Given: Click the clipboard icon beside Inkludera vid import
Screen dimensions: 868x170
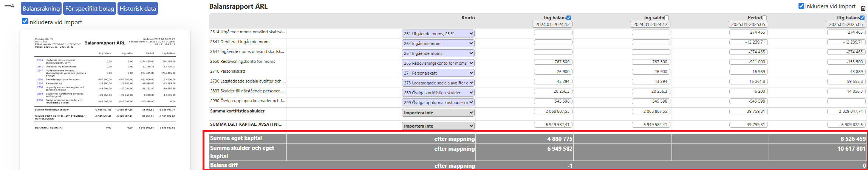Looking at the screenshot, I should pyautogui.click(x=863, y=8).
